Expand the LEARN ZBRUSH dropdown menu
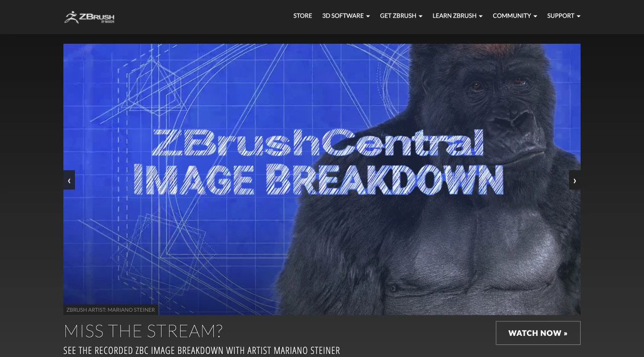This screenshot has height=357, width=644. point(457,16)
